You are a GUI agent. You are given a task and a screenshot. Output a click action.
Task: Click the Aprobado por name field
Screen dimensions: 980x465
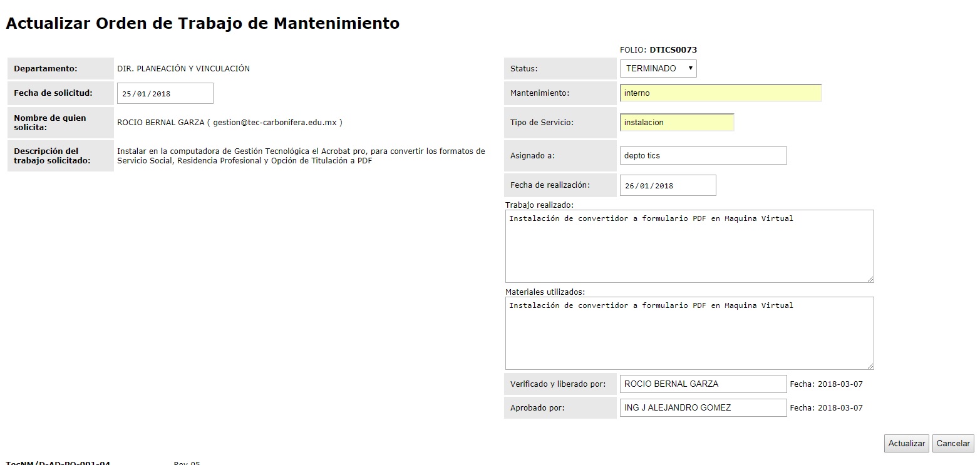pyautogui.click(x=703, y=407)
